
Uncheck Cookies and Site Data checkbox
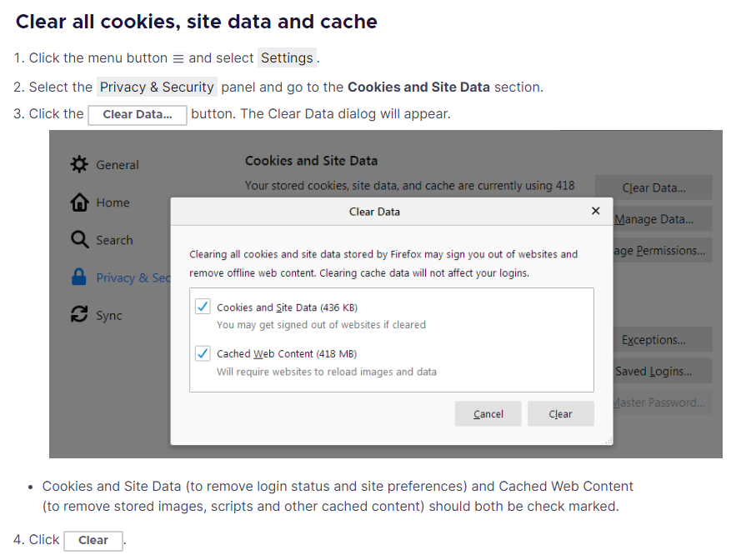[x=203, y=307]
